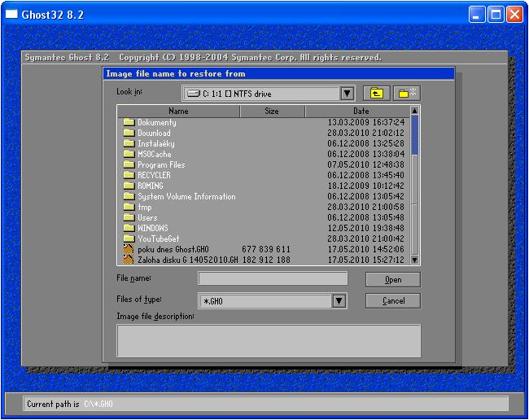Expand the Files of type dropdown arrow

point(339,300)
